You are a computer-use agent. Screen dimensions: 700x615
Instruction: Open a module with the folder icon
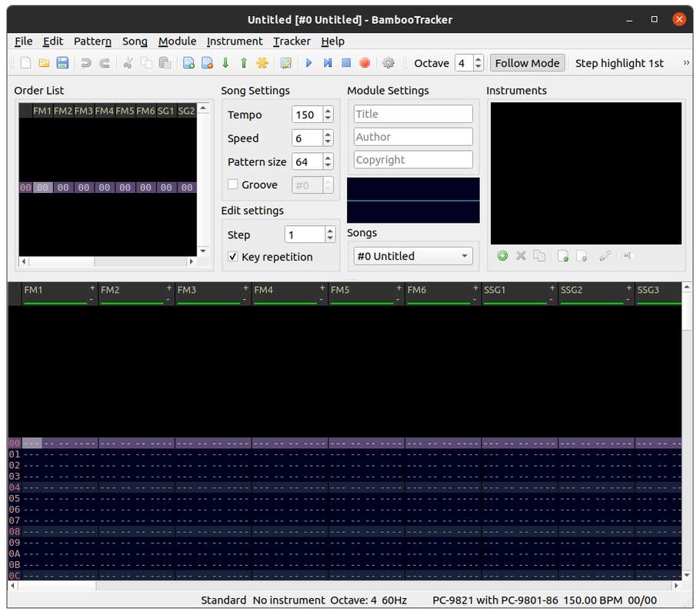44,63
